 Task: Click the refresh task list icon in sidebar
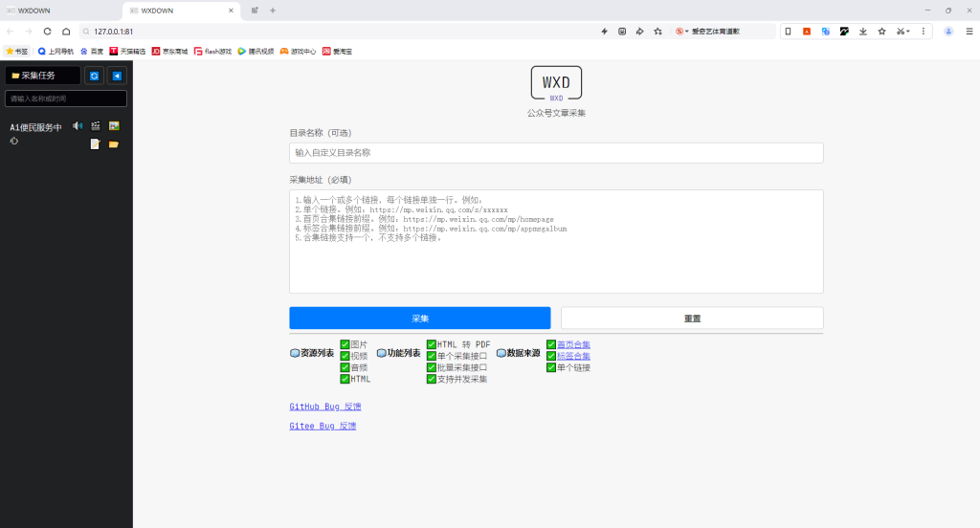95,76
